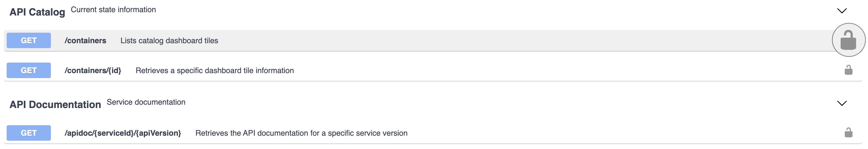This screenshot has height=149, width=868.
Task: Click the 'Current state information' tag description
Action: coord(113,10)
